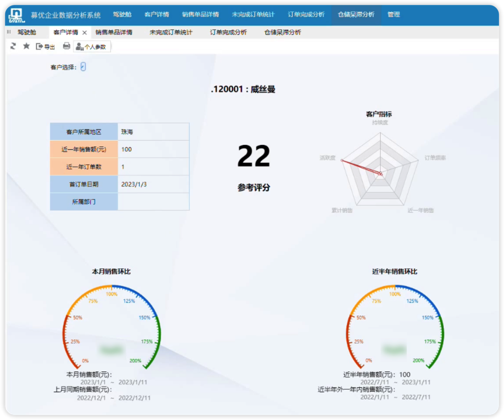
Task: Click the printer icon
Action: coord(66,47)
